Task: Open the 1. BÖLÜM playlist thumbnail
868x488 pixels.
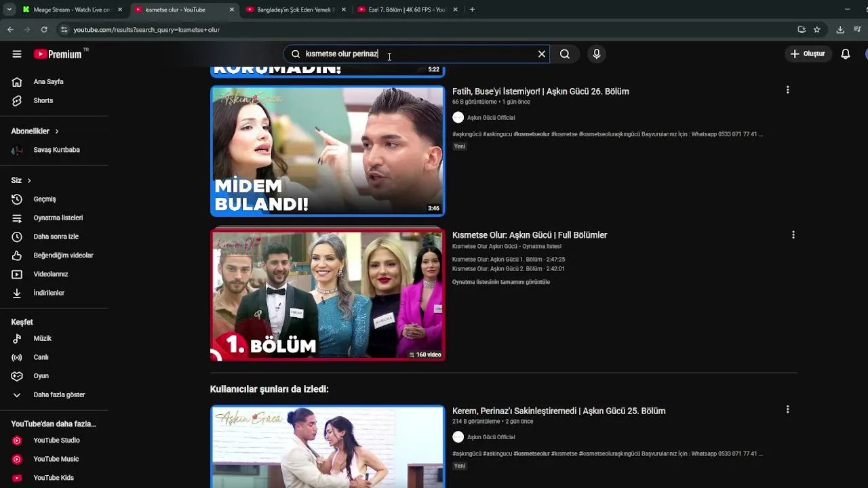Action: (x=328, y=294)
